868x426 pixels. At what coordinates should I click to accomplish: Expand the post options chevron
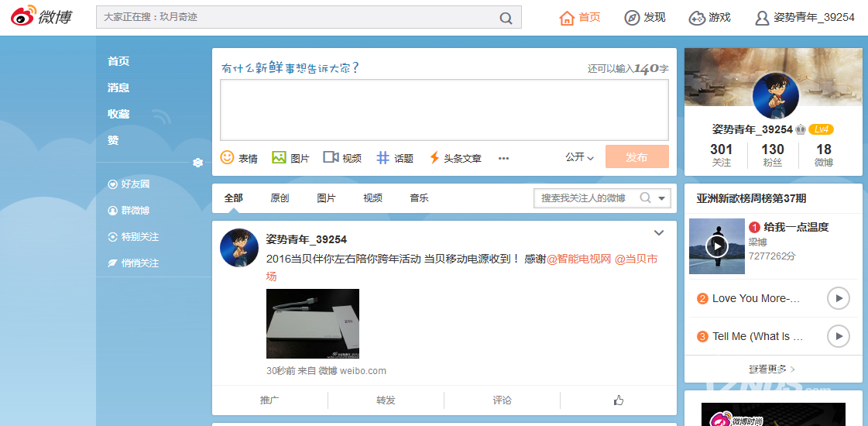pyautogui.click(x=659, y=233)
